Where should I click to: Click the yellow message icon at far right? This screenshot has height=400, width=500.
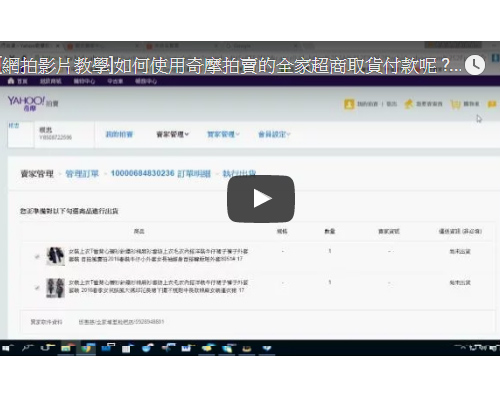[x=492, y=104]
